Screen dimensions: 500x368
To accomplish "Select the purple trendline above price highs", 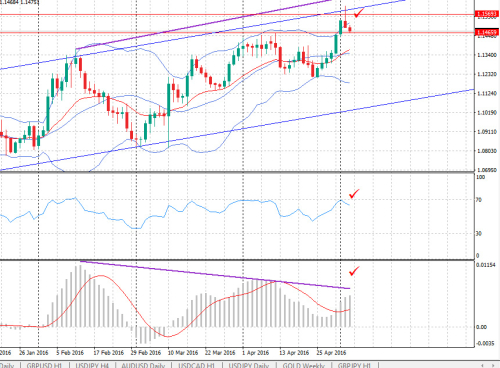I will [x=203, y=25].
